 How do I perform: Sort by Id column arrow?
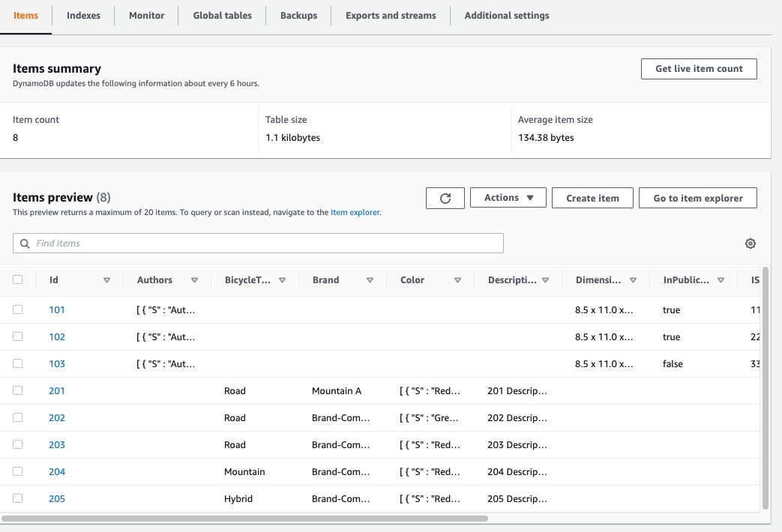pos(106,280)
